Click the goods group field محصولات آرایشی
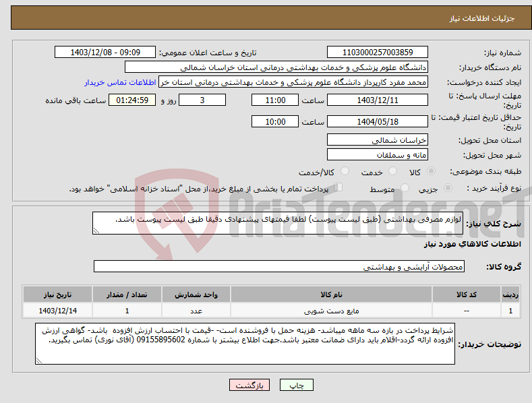 tap(279, 266)
